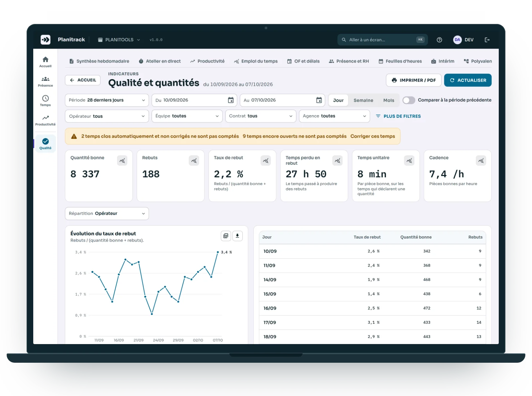Select the Semaine granularity
Image resolution: width=532 pixels, height=396 pixels.
click(x=363, y=100)
